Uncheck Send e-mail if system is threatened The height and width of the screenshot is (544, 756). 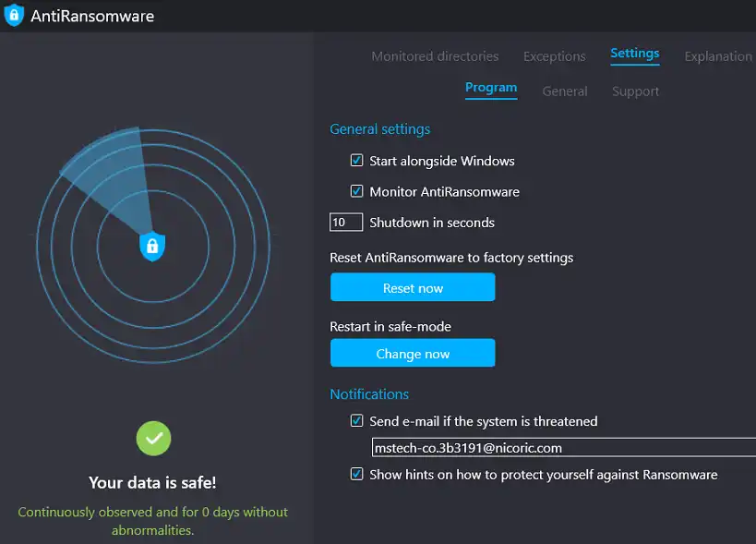click(x=357, y=421)
